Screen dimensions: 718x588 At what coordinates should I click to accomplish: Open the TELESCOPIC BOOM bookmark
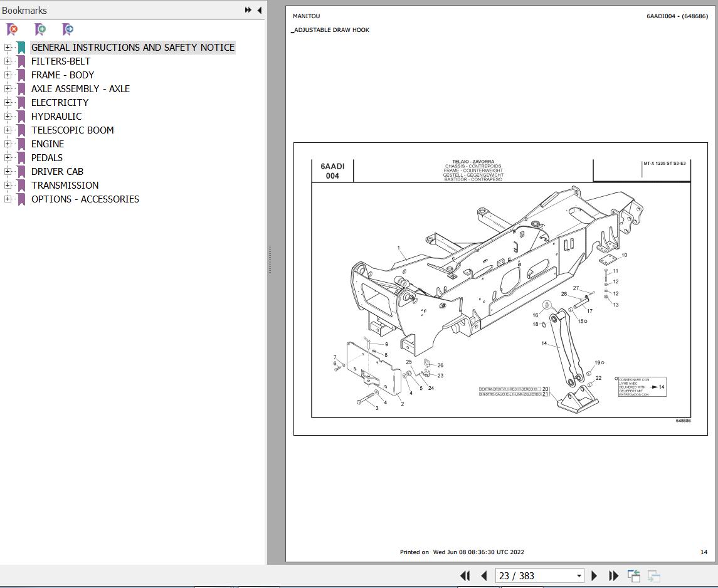[x=72, y=130]
